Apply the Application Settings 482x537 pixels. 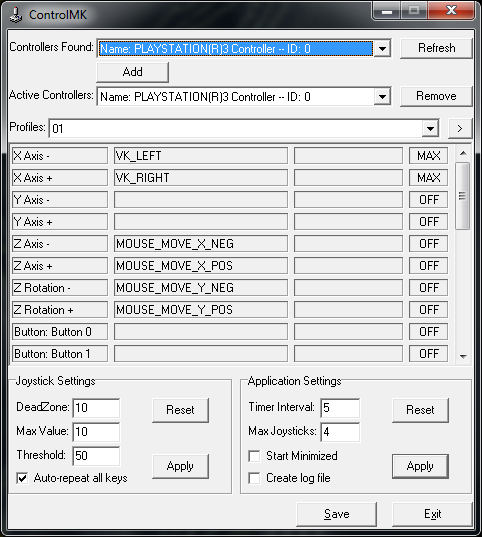pyautogui.click(x=420, y=466)
